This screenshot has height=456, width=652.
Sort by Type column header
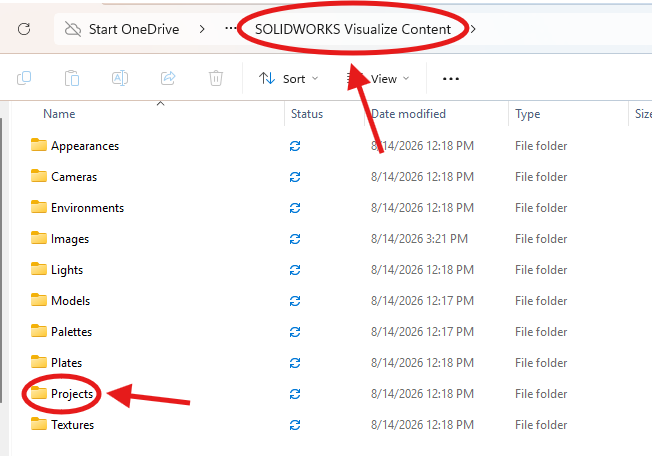pyautogui.click(x=528, y=114)
